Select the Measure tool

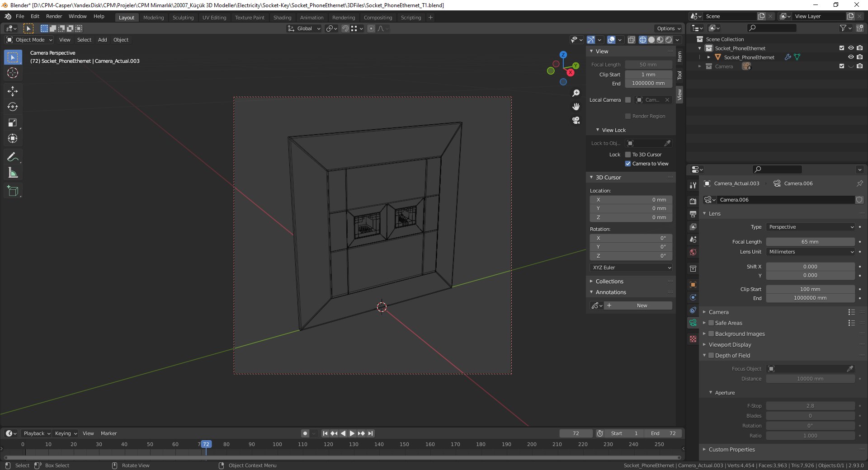(13, 173)
